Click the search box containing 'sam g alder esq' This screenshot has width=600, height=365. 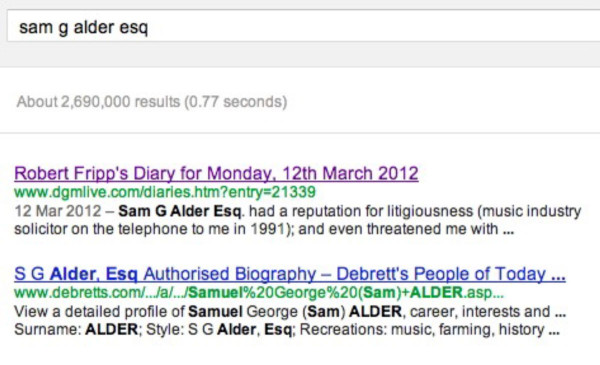[x=303, y=26]
